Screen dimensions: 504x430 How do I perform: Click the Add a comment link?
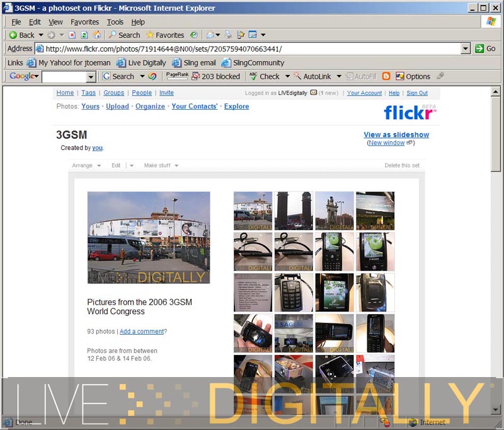point(142,332)
